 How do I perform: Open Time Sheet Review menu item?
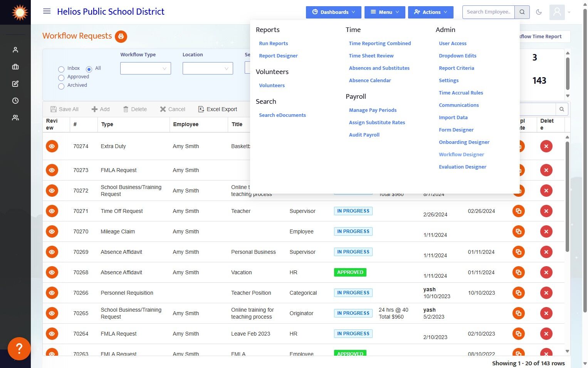pos(371,56)
